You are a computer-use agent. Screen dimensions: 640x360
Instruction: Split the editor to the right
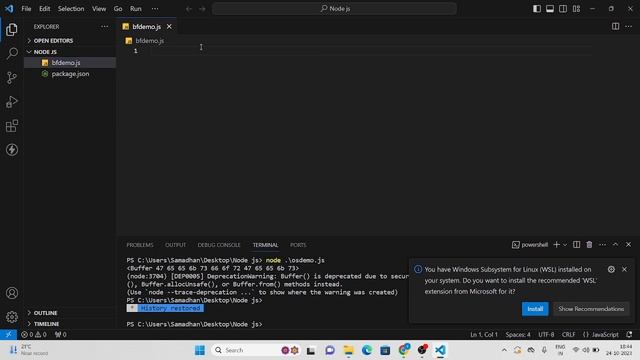pyautogui.click(x=615, y=27)
